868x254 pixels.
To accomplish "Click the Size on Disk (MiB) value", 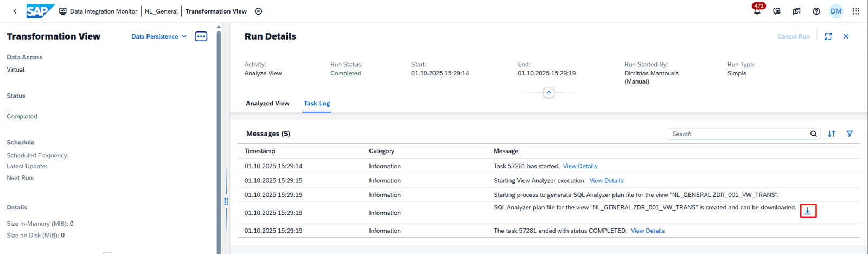I will click(62, 236).
